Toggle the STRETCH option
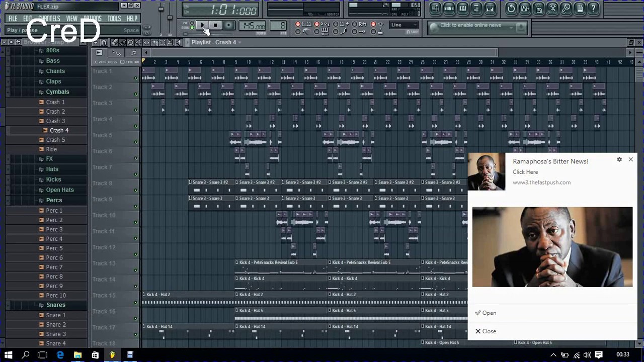The image size is (644, 362). [130, 62]
